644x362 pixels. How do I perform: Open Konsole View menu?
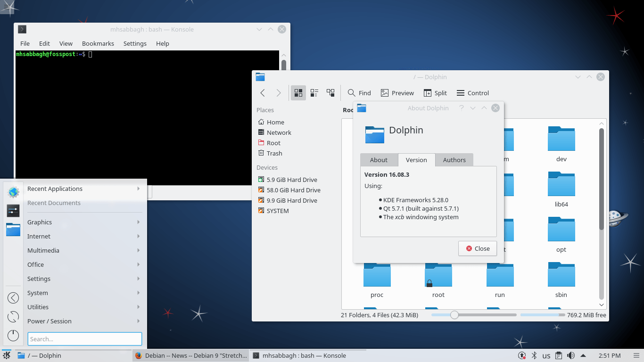point(66,43)
